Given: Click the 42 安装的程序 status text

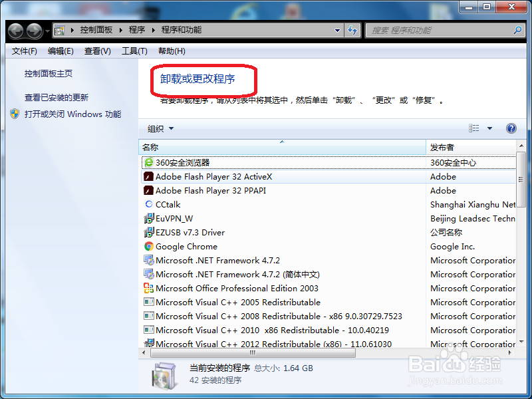Looking at the screenshot, I should 215,380.
